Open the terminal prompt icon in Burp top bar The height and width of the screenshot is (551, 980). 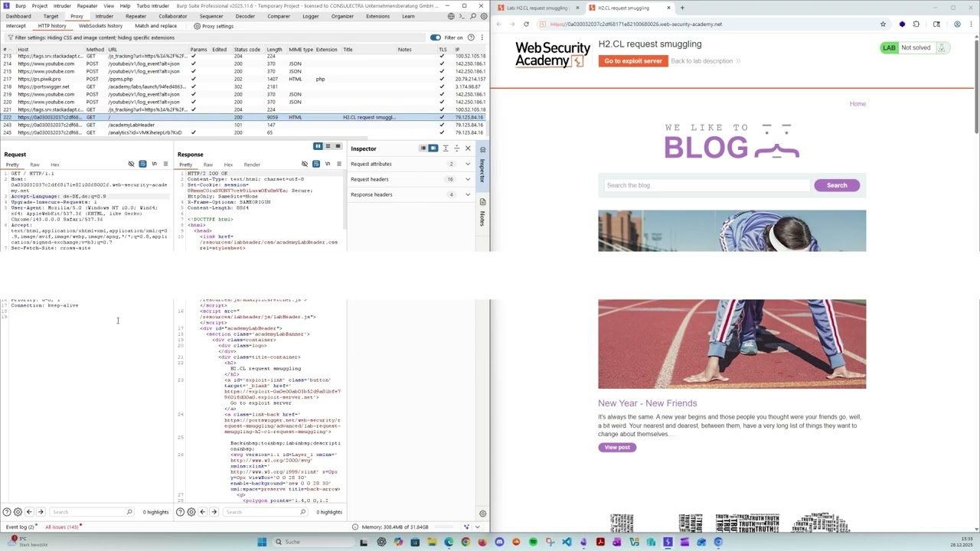(462, 16)
